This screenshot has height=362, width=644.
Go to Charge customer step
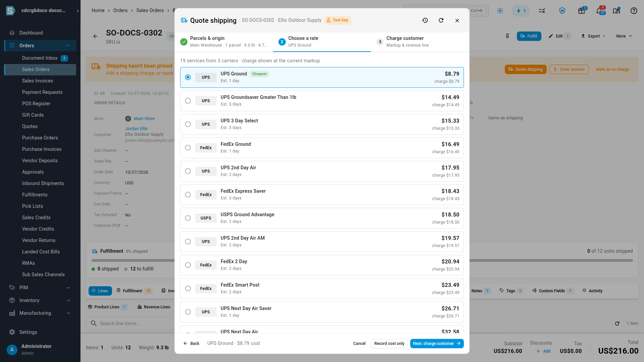click(420, 42)
